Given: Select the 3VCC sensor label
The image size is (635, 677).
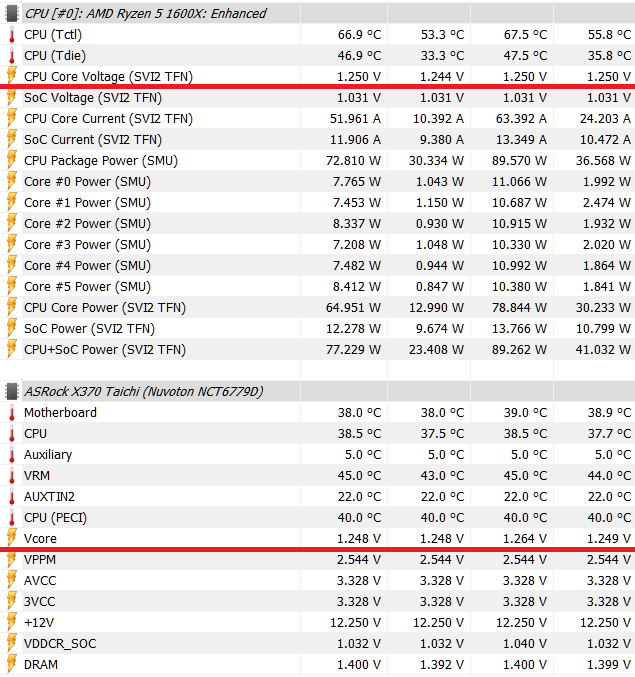Looking at the screenshot, I should 40,601.
